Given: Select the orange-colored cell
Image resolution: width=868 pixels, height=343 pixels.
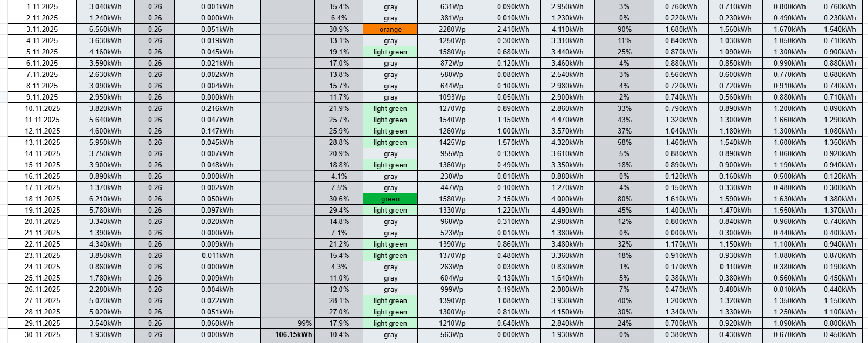Looking at the screenshot, I should click(x=390, y=29).
